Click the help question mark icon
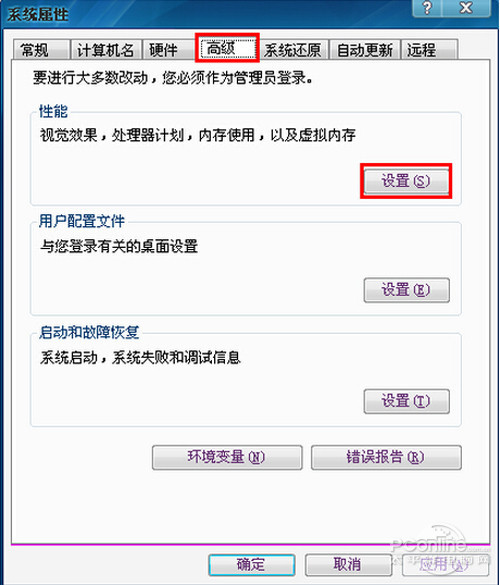 pos(427,7)
